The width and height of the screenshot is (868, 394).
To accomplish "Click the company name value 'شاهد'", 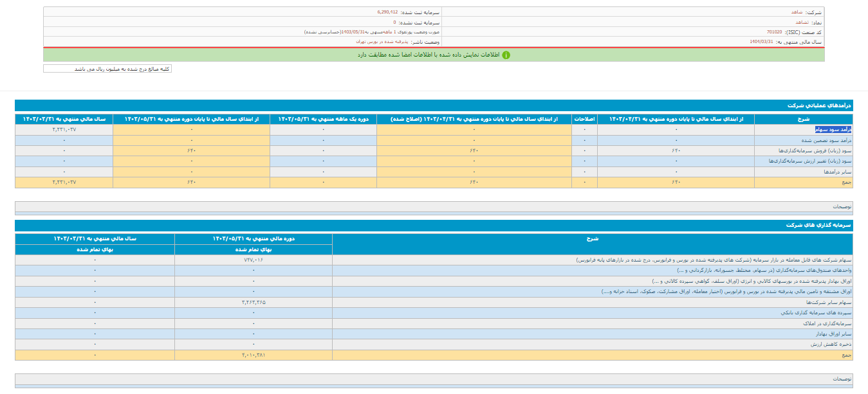I will click(797, 12).
